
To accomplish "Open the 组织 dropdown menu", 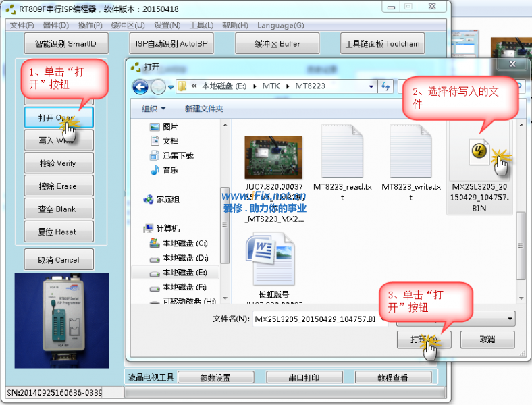I will click(x=153, y=109).
